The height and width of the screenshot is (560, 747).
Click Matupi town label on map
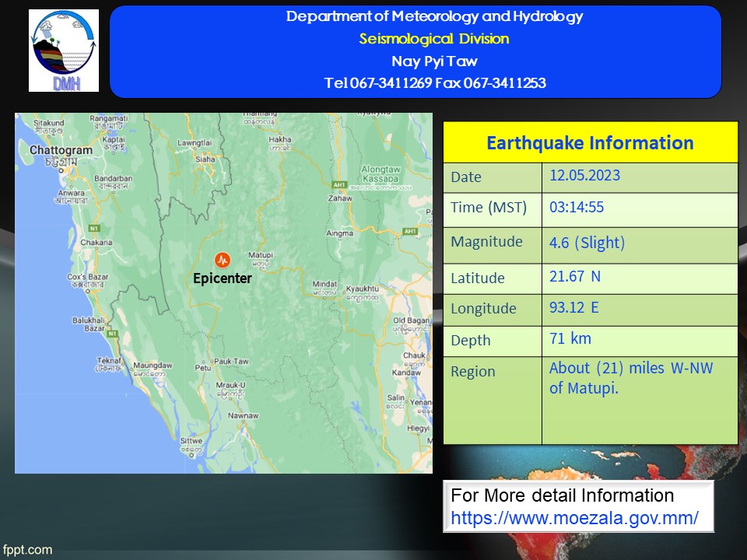click(x=261, y=255)
